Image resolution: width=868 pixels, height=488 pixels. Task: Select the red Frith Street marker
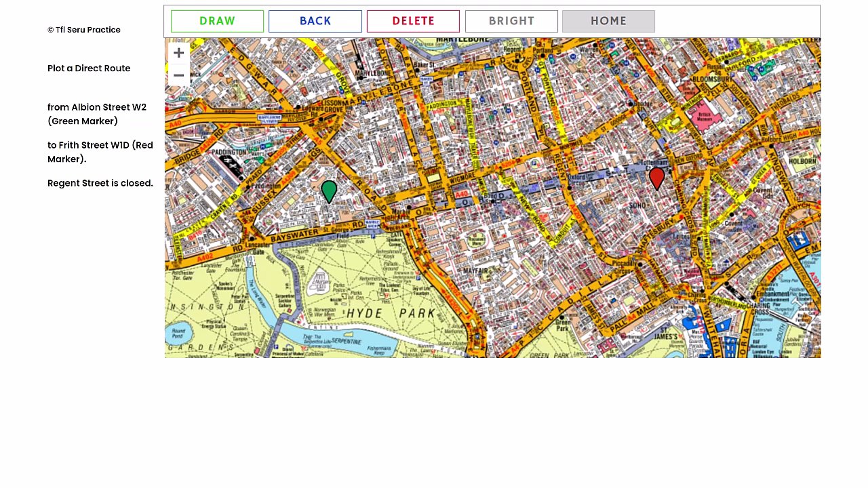click(x=656, y=179)
